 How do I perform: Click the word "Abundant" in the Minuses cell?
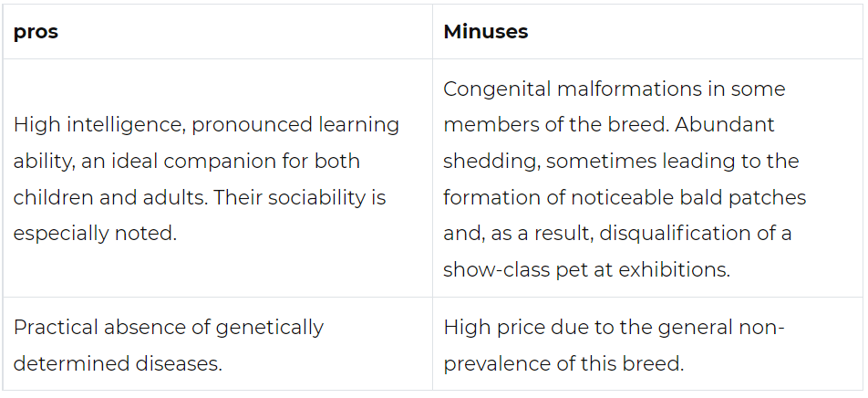pyautogui.click(x=724, y=125)
